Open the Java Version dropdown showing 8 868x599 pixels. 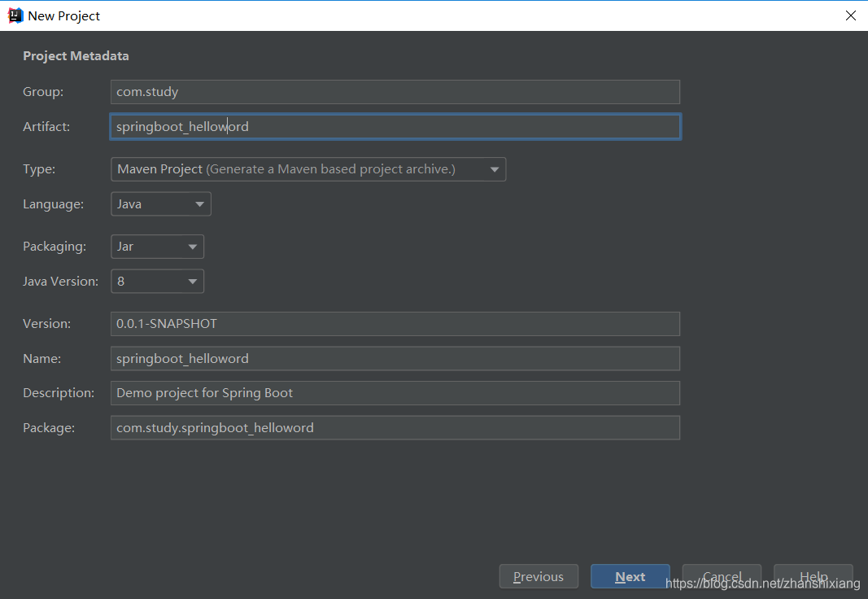click(x=157, y=282)
